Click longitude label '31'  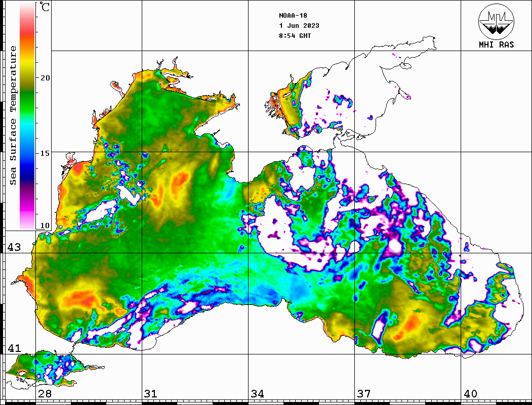pyautogui.click(x=151, y=394)
